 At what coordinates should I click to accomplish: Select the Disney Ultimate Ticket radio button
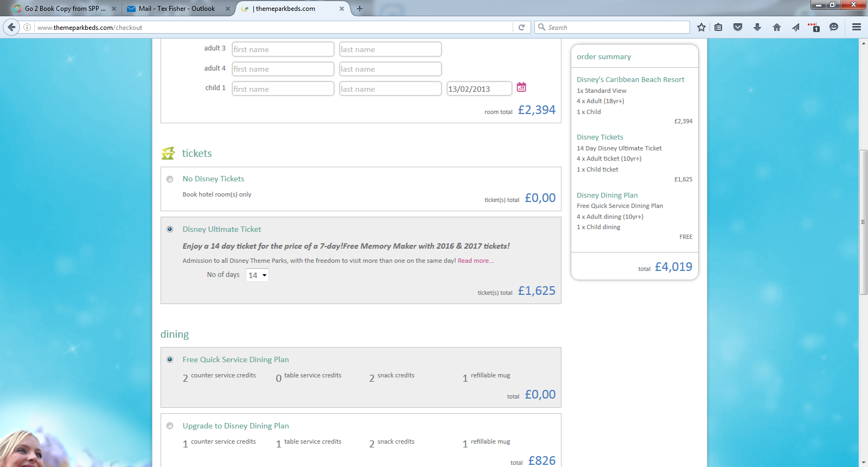click(x=170, y=229)
